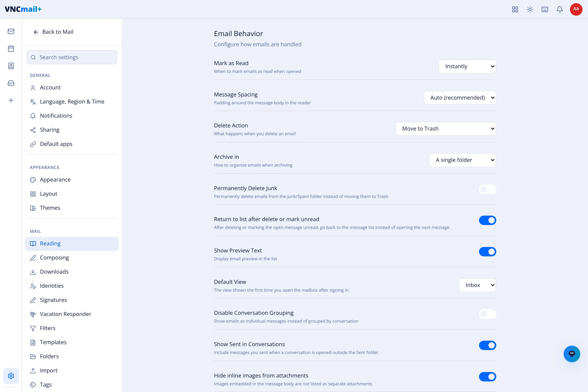Disable the Show Preview Text toggle

(x=487, y=251)
